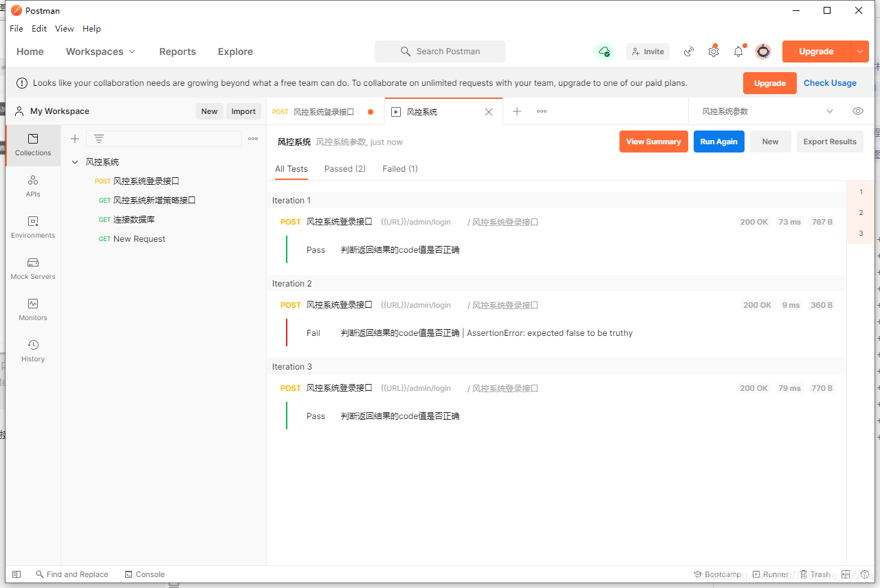Open the settings gear icon

(714, 52)
